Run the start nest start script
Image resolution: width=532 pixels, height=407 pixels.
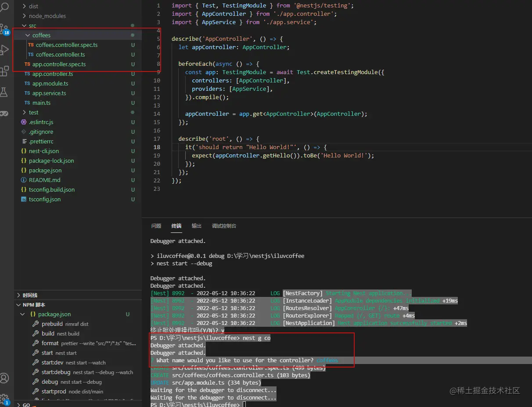pos(59,353)
